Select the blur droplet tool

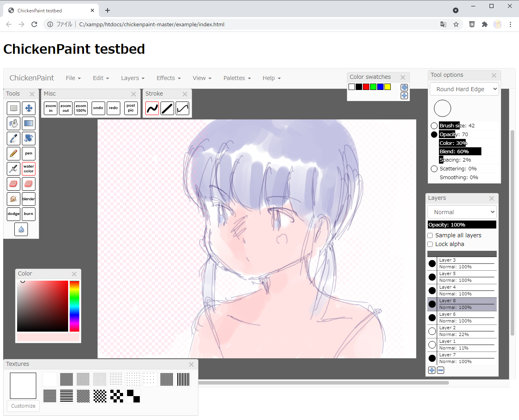click(x=21, y=229)
